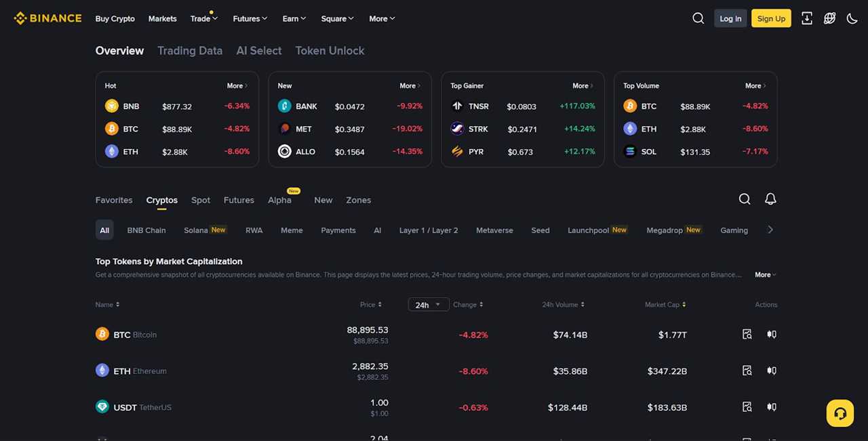868x441 pixels.
Task: Open More from the Top Gainer panel
Action: pyautogui.click(x=582, y=85)
